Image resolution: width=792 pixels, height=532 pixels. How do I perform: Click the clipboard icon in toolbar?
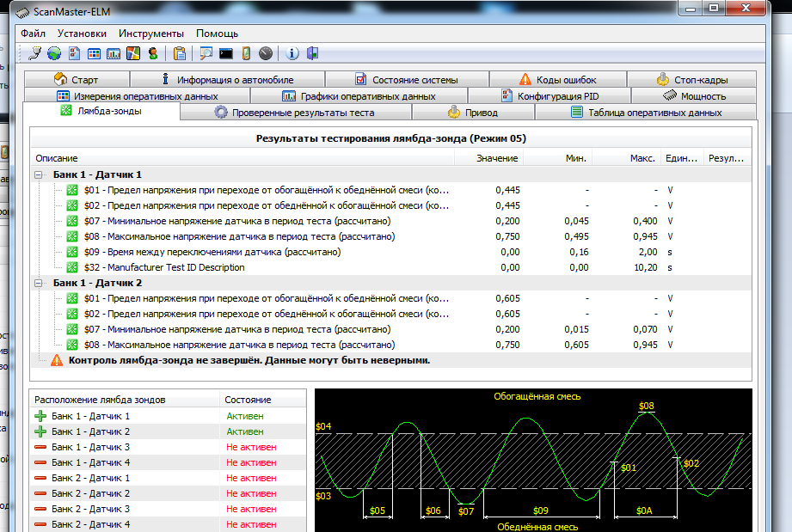tap(180, 53)
